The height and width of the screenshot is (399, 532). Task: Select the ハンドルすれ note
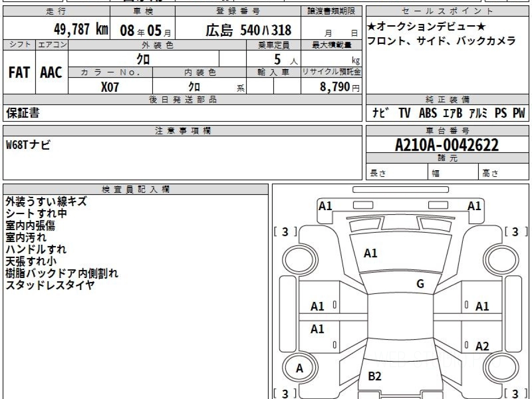36,250
